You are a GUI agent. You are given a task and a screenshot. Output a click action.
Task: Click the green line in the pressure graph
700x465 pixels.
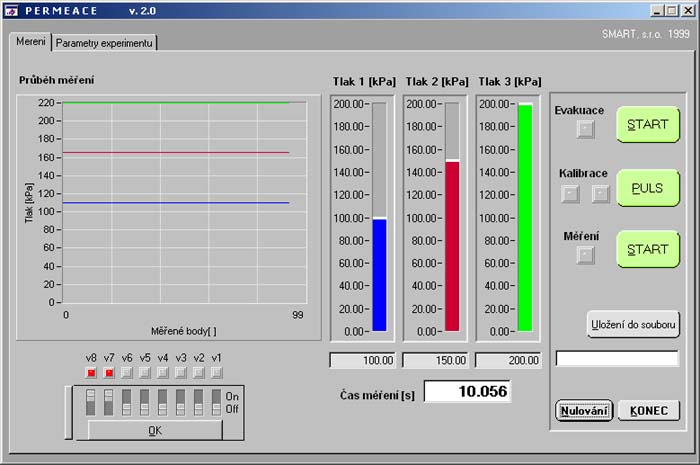176,103
